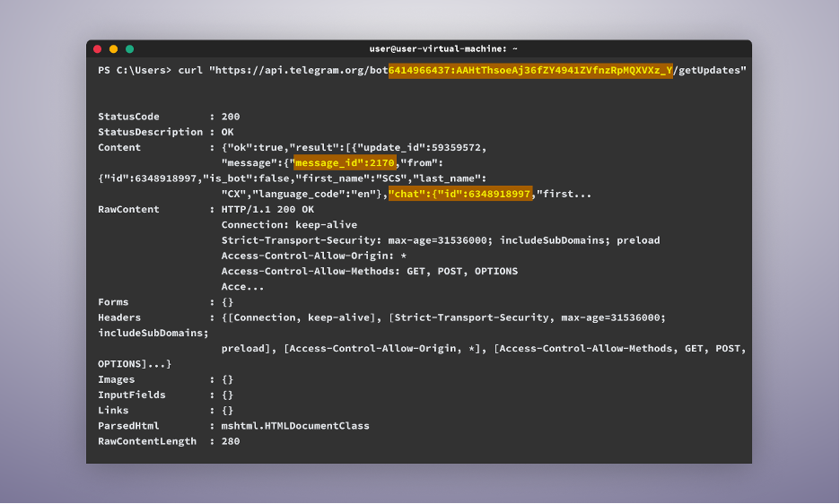This screenshot has height=504, width=840.
Task: Click the StatusDescription OK value
Action: click(x=228, y=133)
